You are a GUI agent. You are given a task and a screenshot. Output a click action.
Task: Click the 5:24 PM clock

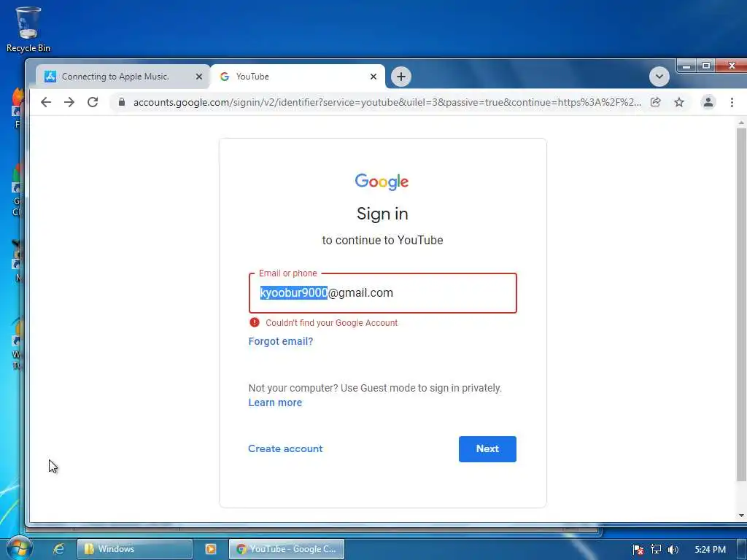(x=711, y=550)
